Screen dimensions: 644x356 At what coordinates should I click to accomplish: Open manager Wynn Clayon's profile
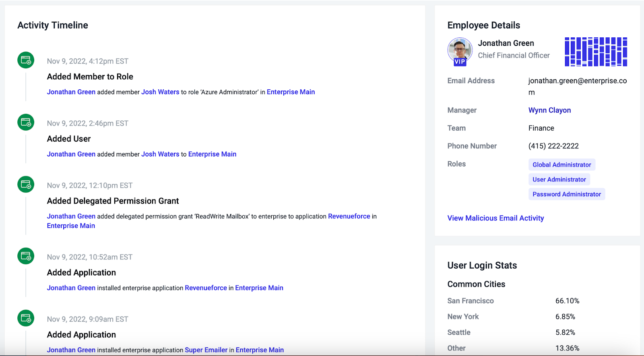[549, 110]
